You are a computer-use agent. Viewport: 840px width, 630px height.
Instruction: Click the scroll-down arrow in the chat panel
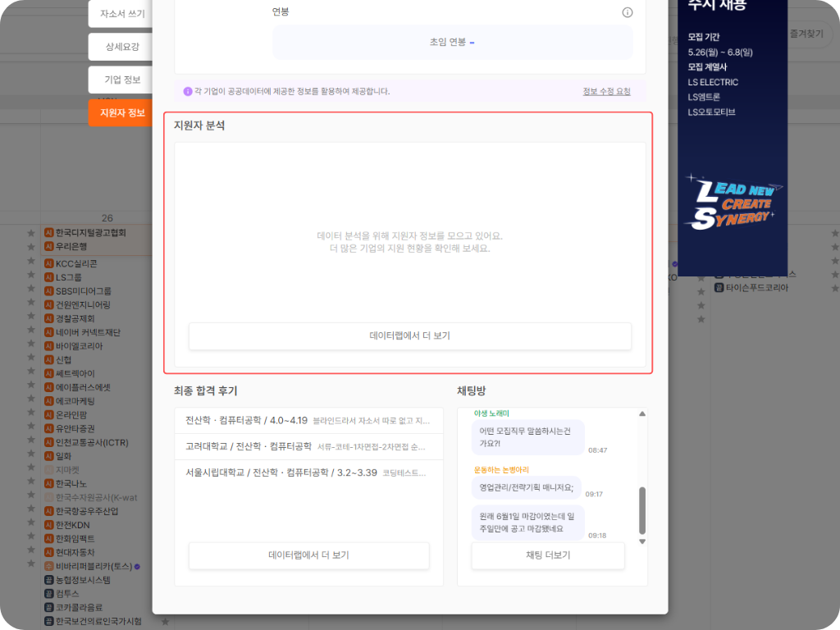(642, 540)
